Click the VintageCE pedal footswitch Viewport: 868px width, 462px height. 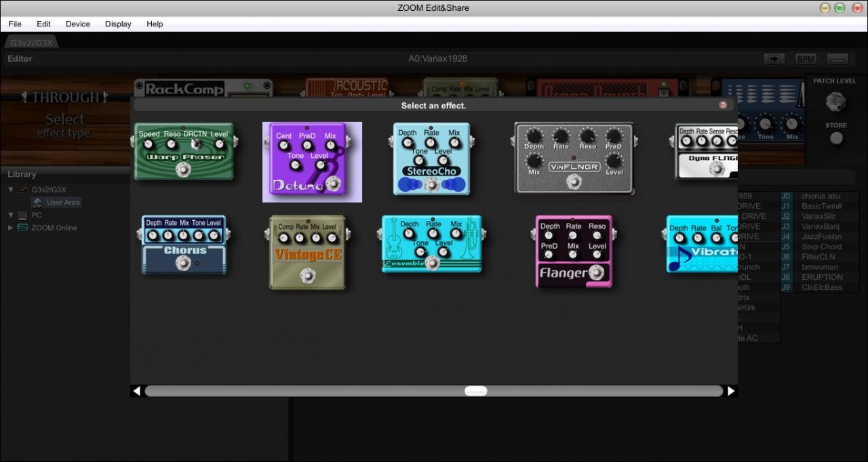307,275
